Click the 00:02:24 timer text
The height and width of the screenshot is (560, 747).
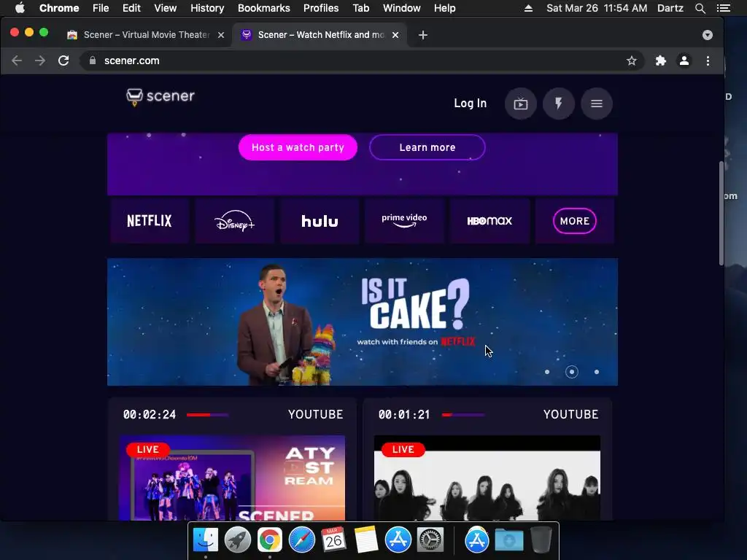(x=150, y=415)
